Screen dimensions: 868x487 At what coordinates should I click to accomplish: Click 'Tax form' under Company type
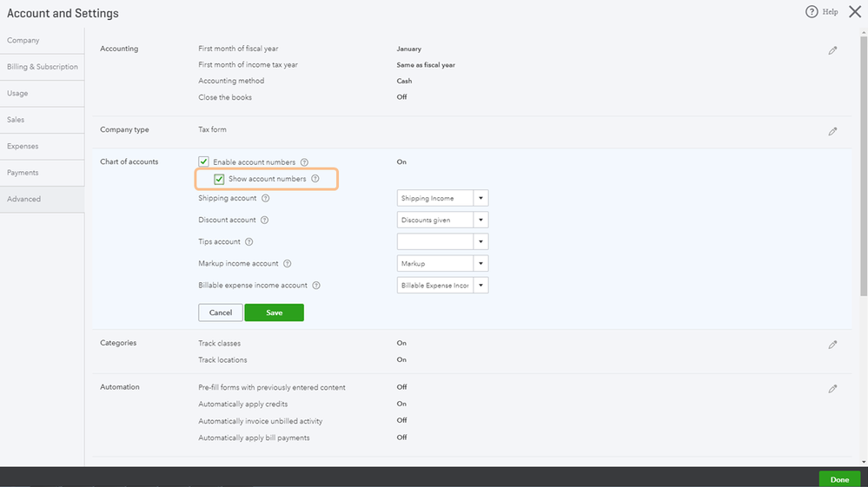[213, 129]
